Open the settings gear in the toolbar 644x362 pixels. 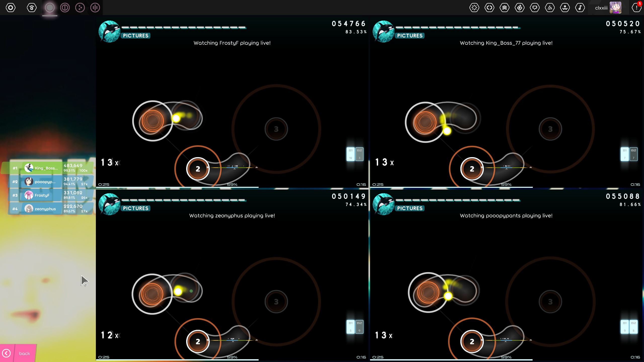(x=11, y=8)
